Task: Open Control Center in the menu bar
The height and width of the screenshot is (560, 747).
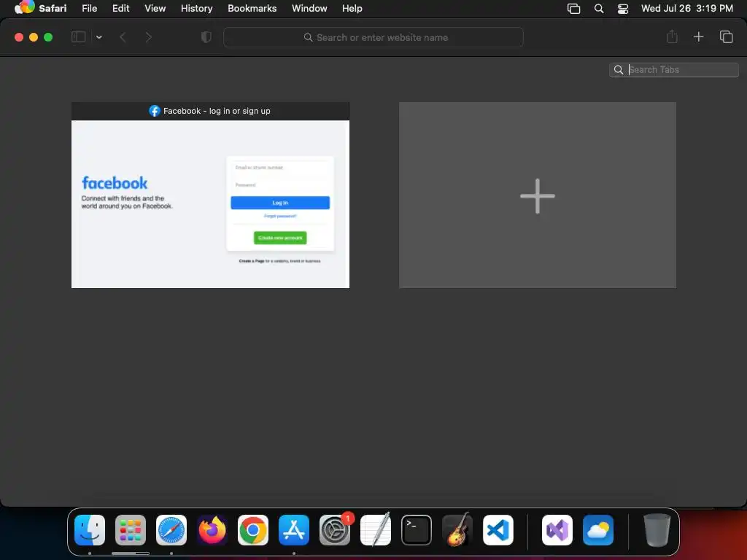Action: pyautogui.click(x=623, y=9)
